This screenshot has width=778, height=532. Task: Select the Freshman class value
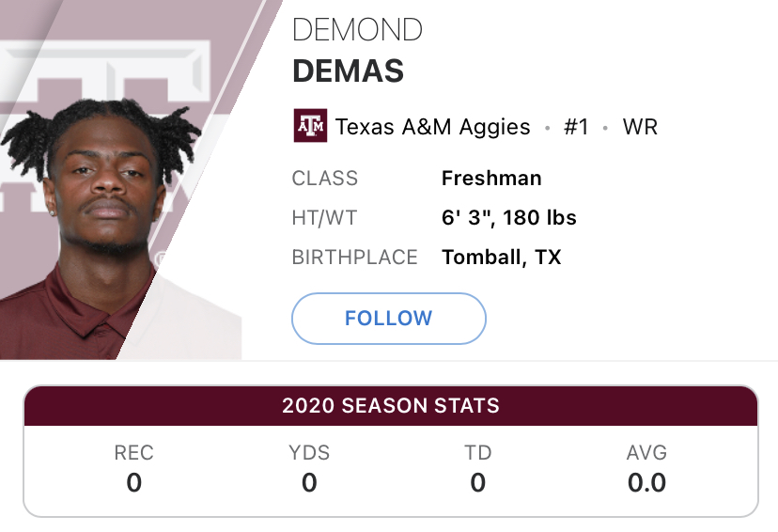click(491, 179)
